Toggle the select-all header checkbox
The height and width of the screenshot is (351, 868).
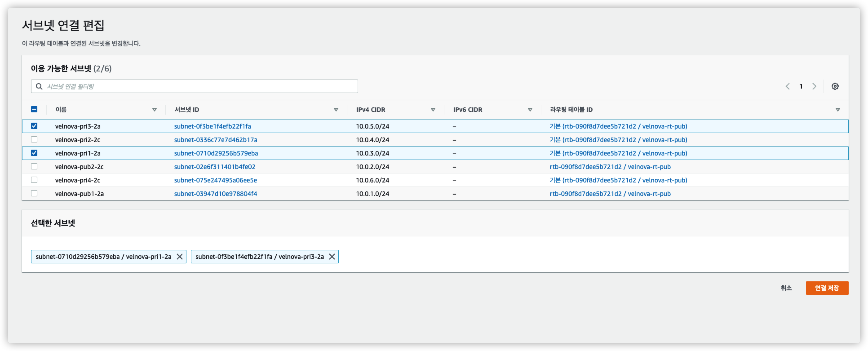coord(34,109)
